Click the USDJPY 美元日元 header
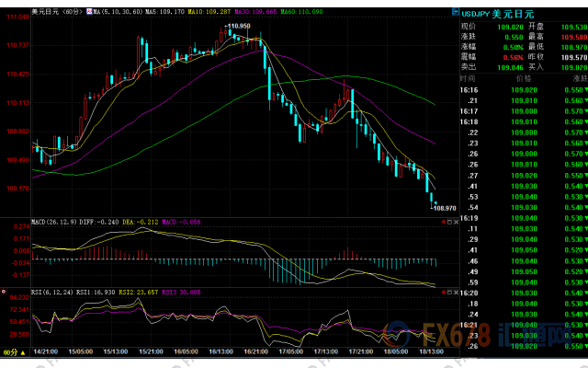The width and height of the screenshot is (588, 368). point(498,14)
